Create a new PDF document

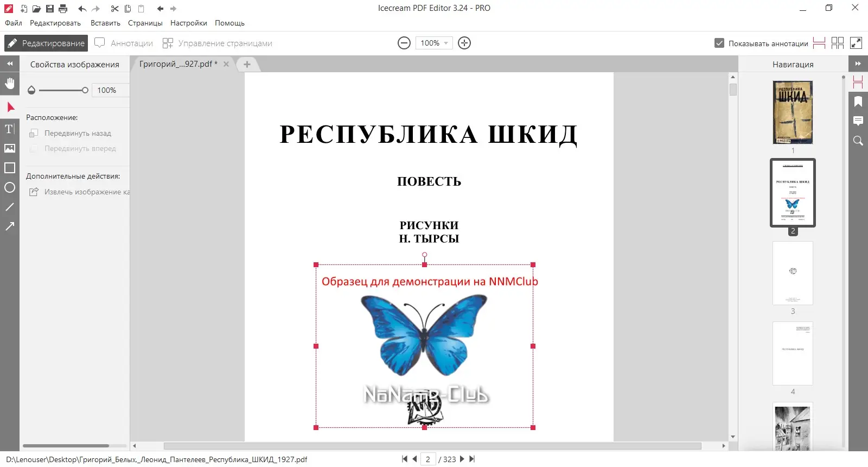click(24, 9)
